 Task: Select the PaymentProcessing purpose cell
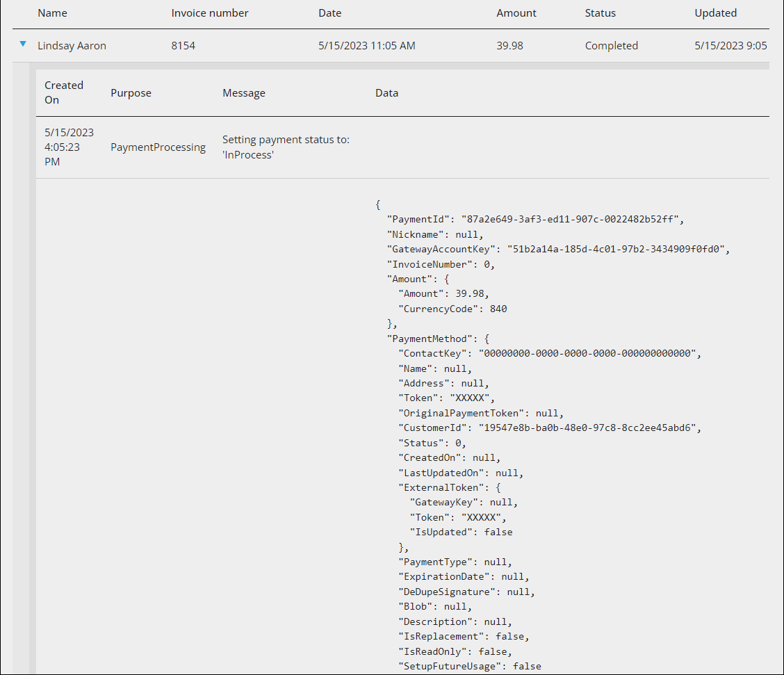coord(158,147)
